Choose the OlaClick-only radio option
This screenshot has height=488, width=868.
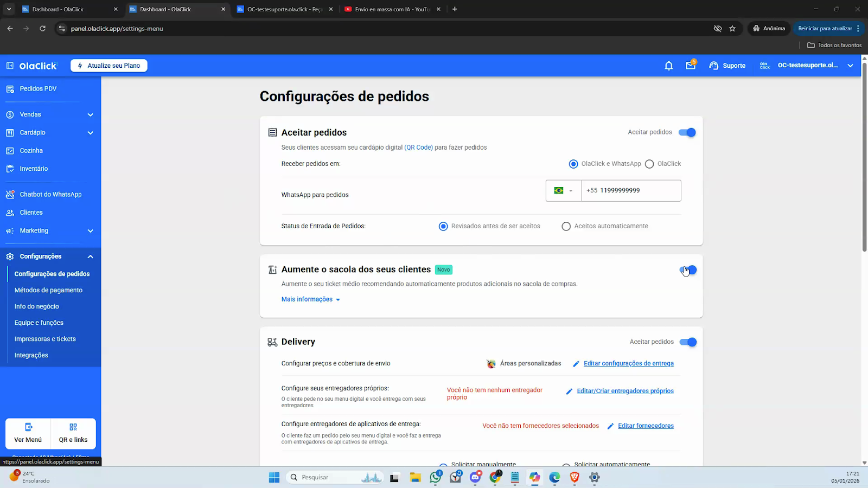click(649, 164)
